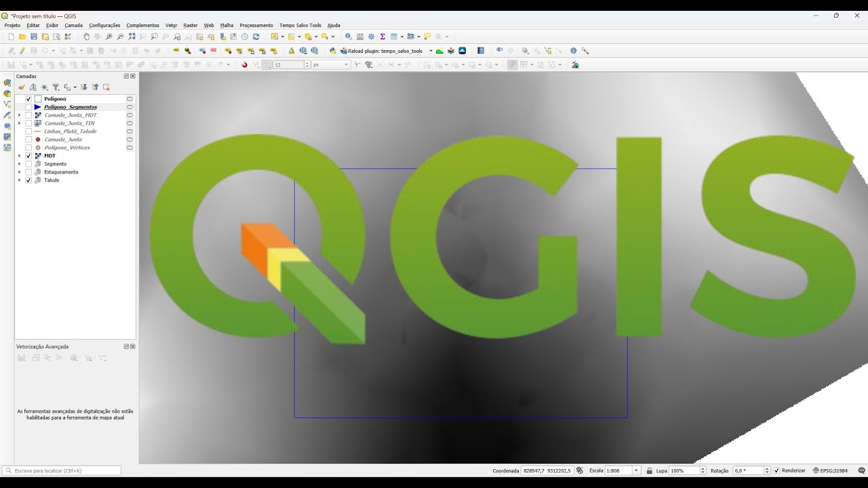The width and height of the screenshot is (868, 488).
Task: Select the Polígono_Vértices layer name
Action: (67, 148)
